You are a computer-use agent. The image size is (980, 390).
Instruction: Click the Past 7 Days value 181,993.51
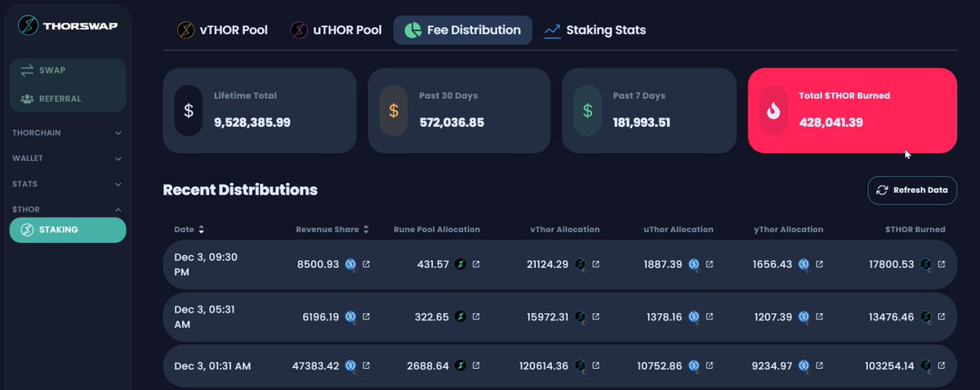click(642, 123)
